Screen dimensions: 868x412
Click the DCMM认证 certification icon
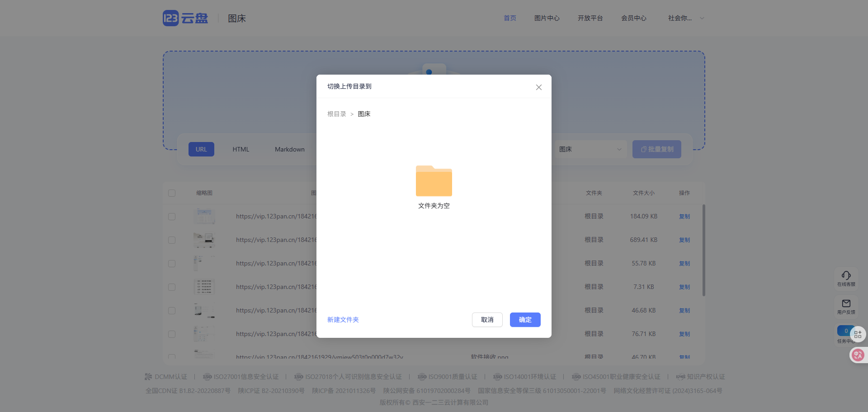click(x=148, y=377)
